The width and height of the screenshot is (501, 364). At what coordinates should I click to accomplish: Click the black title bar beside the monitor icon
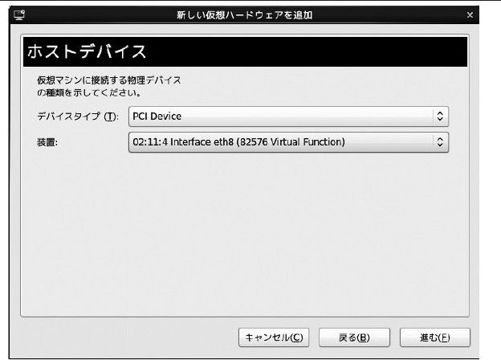click(x=100, y=15)
